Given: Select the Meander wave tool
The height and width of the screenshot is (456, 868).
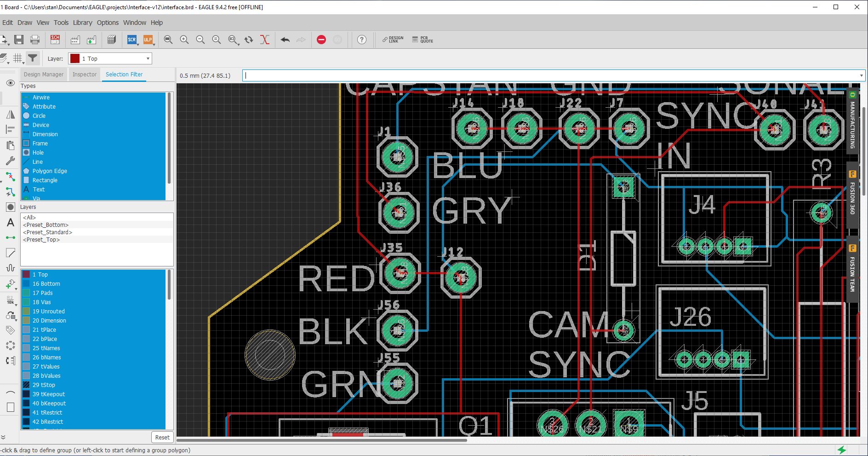Looking at the screenshot, I should [x=10, y=268].
